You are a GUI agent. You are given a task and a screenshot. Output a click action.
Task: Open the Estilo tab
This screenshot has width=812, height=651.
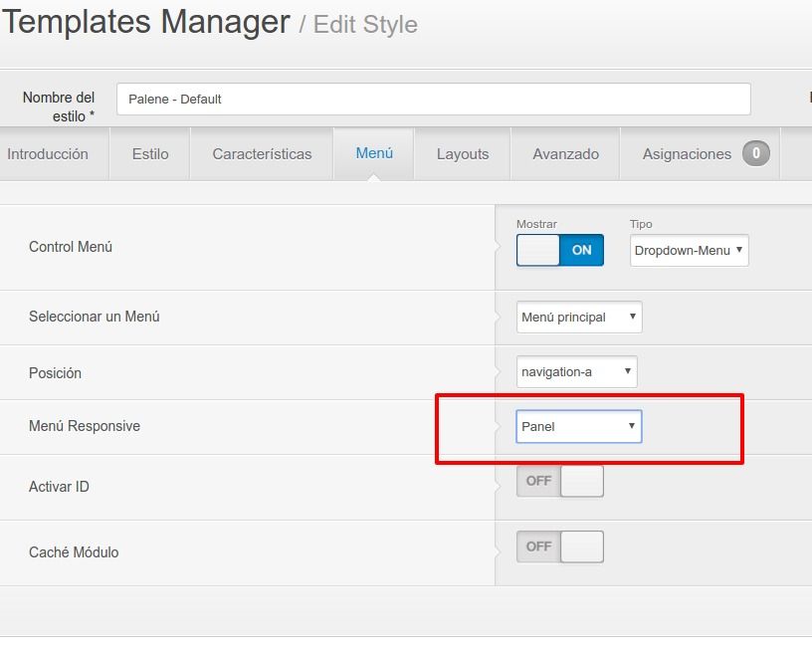coord(150,154)
